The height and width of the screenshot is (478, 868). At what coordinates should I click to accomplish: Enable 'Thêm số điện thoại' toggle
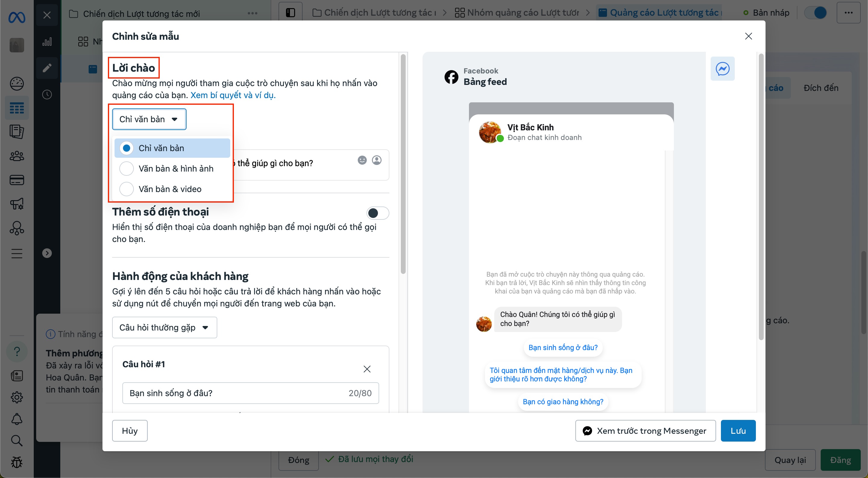point(377,213)
